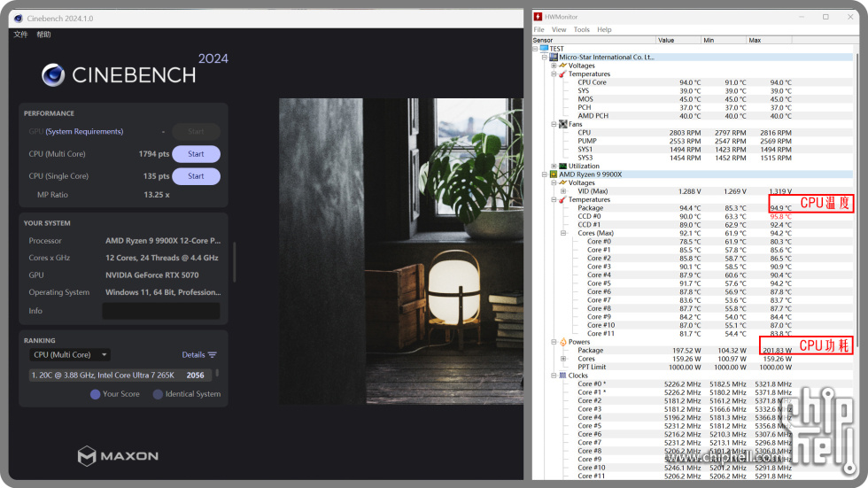Select the Core #0 * clock row
This screenshot has height=488, width=868.
click(x=685, y=384)
